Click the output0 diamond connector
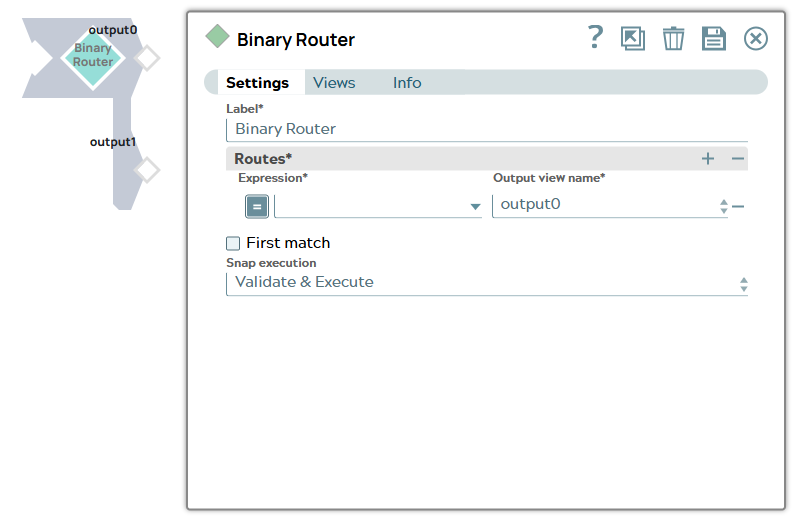 point(147,58)
